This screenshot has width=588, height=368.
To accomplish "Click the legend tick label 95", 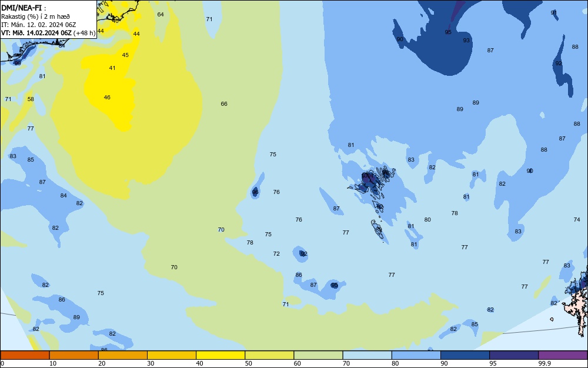I will (493, 363).
